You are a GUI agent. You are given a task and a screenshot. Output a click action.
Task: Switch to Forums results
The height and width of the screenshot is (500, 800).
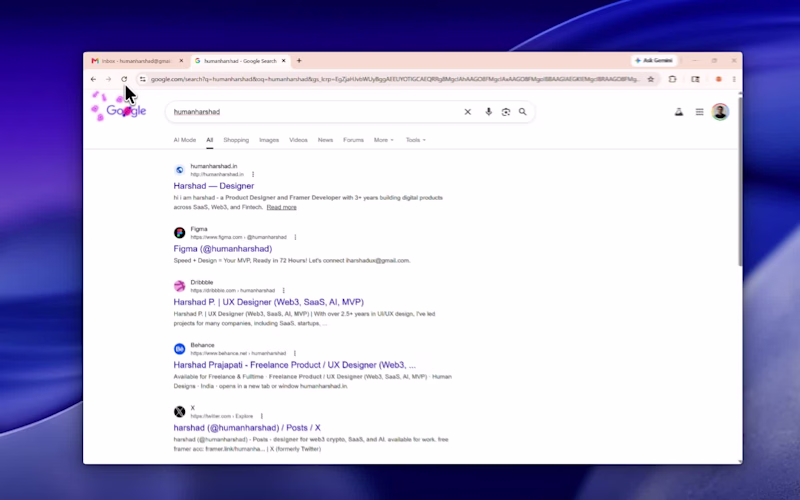pyautogui.click(x=353, y=140)
